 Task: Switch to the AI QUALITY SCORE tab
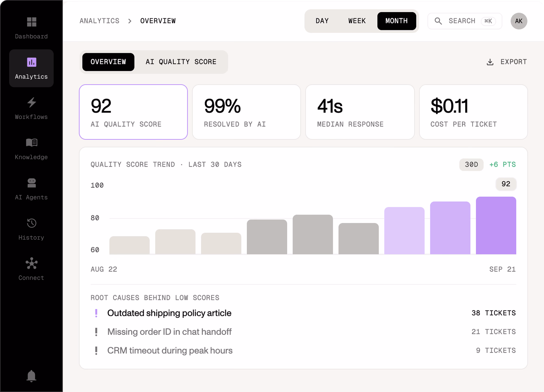pyautogui.click(x=181, y=62)
